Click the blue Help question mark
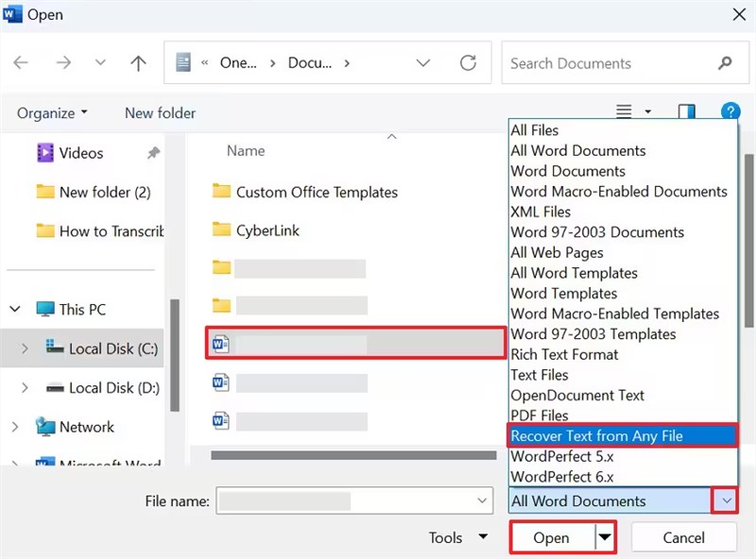Viewport: 756px width, 559px height. pos(730,111)
